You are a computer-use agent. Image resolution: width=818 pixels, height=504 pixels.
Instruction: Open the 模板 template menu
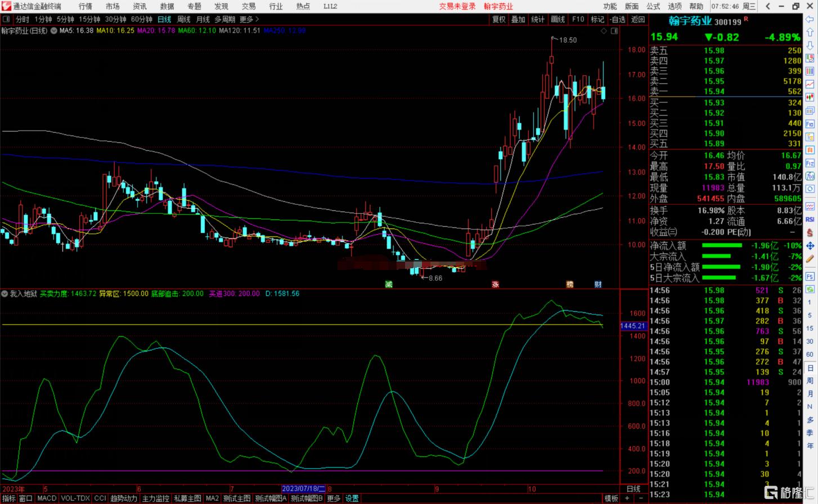pyautogui.click(x=612, y=498)
